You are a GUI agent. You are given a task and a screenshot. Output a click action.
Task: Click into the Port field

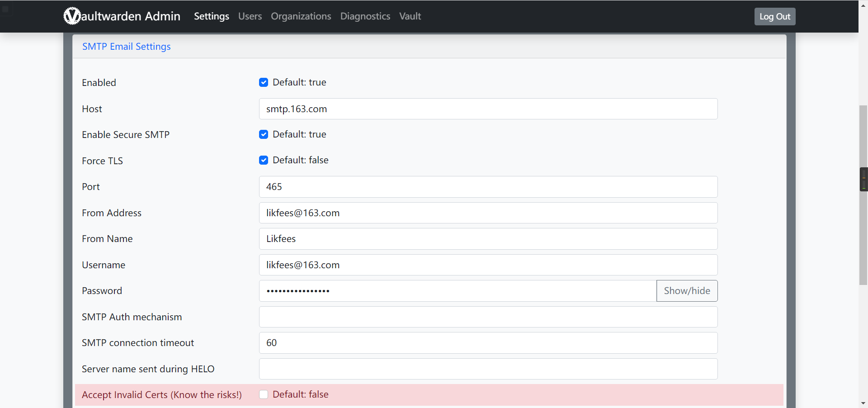488,187
